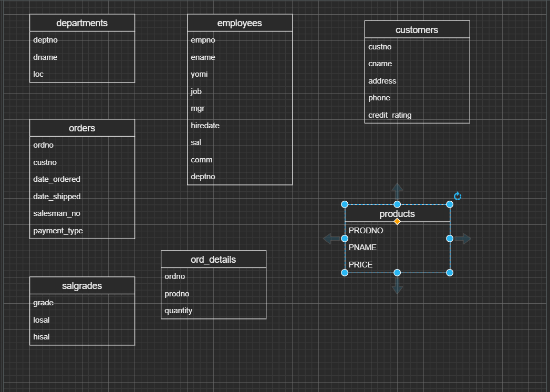550x392 pixels.
Task: Click the bottom-right resize handle of the products table
Action: click(x=450, y=272)
